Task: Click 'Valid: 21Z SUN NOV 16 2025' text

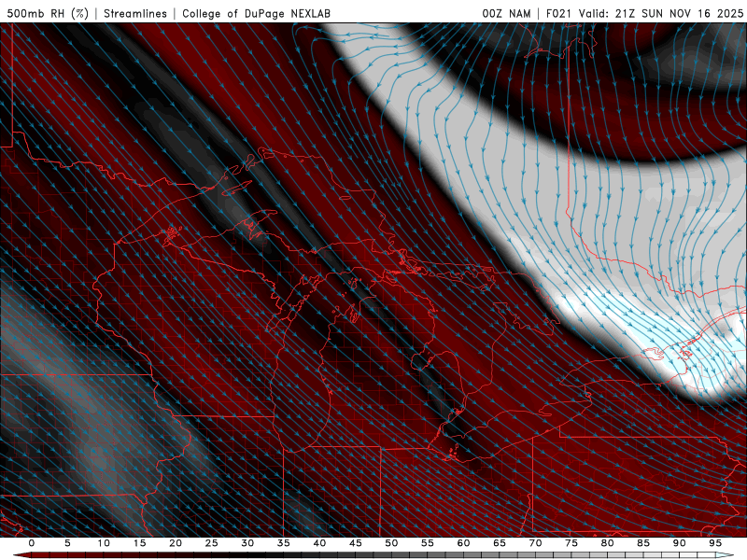Action: 661,13
